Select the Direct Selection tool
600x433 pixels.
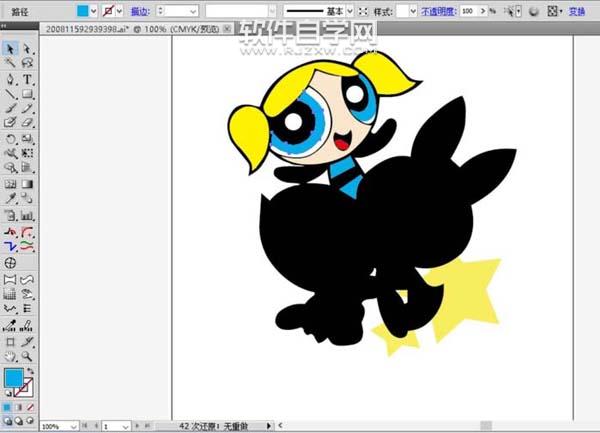(x=27, y=49)
